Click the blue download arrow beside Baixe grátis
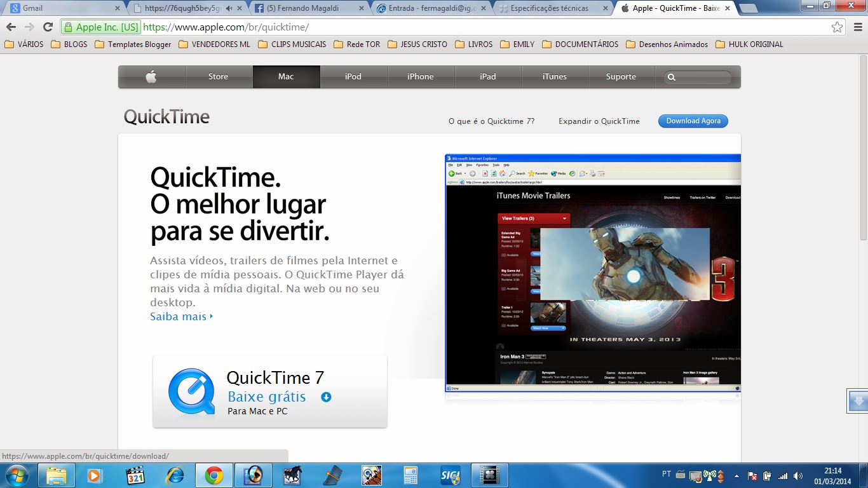Screen dimensions: 868x488 (x=326, y=397)
